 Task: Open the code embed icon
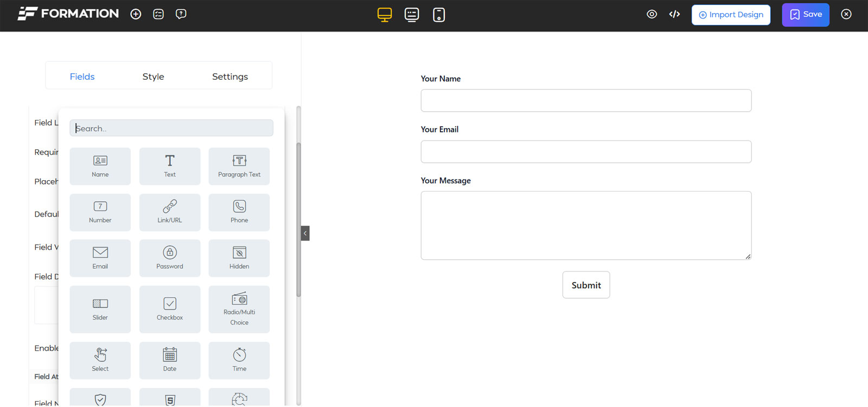674,14
